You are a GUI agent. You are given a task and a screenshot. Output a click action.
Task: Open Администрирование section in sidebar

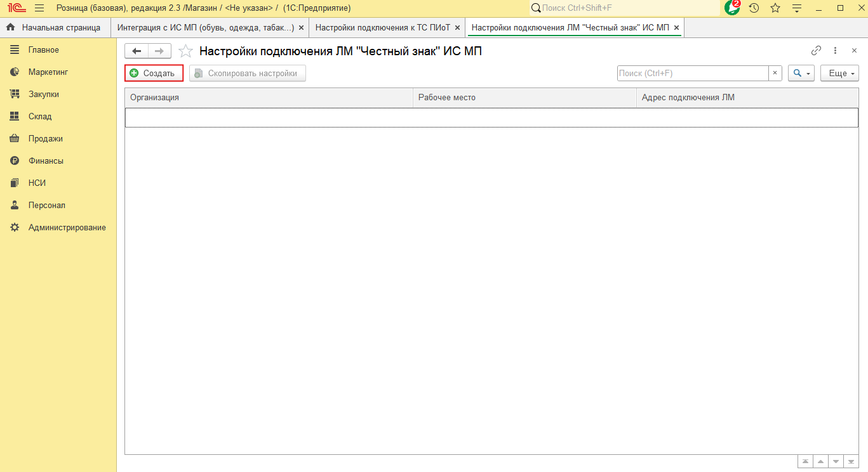[x=58, y=228]
